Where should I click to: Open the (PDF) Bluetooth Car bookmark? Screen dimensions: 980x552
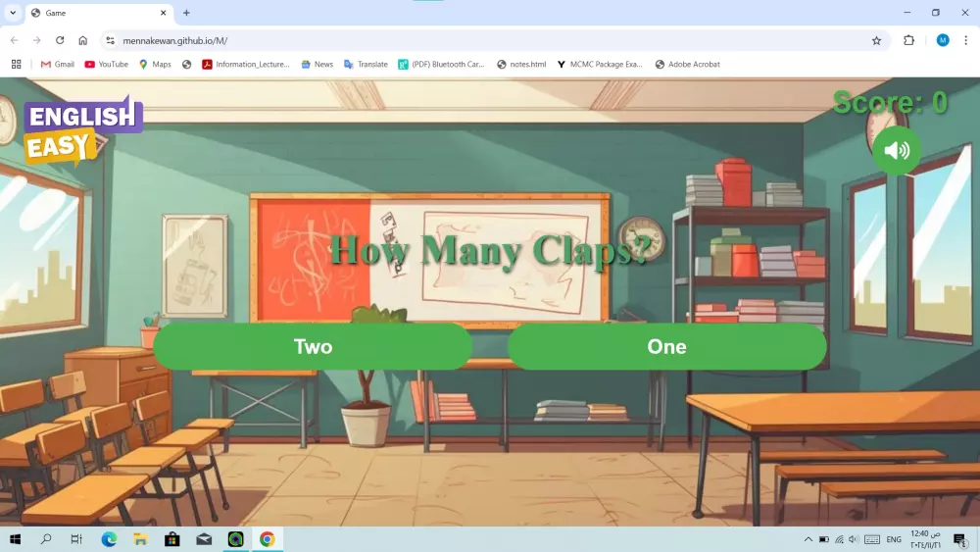tap(441, 65)
